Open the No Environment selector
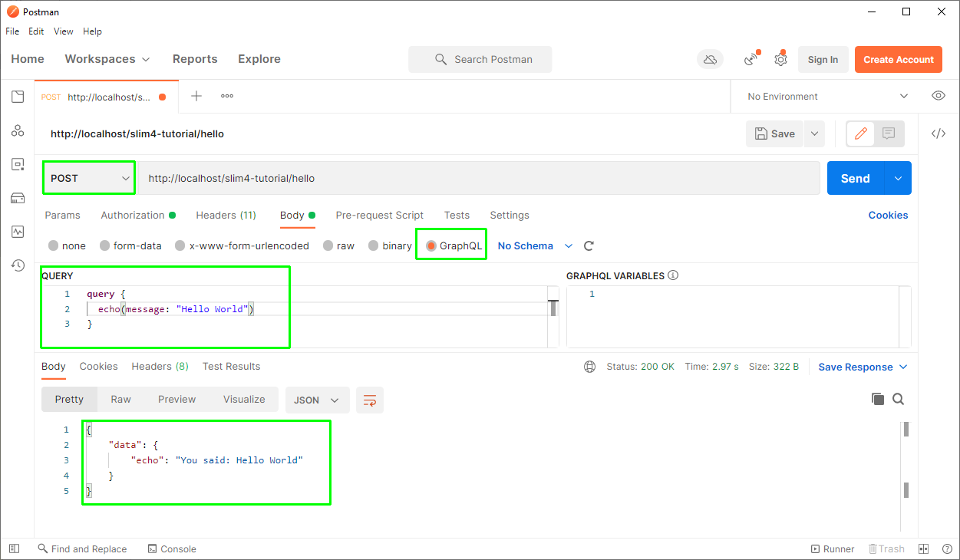Screen dimensions: 960x560 click(827, 96)
